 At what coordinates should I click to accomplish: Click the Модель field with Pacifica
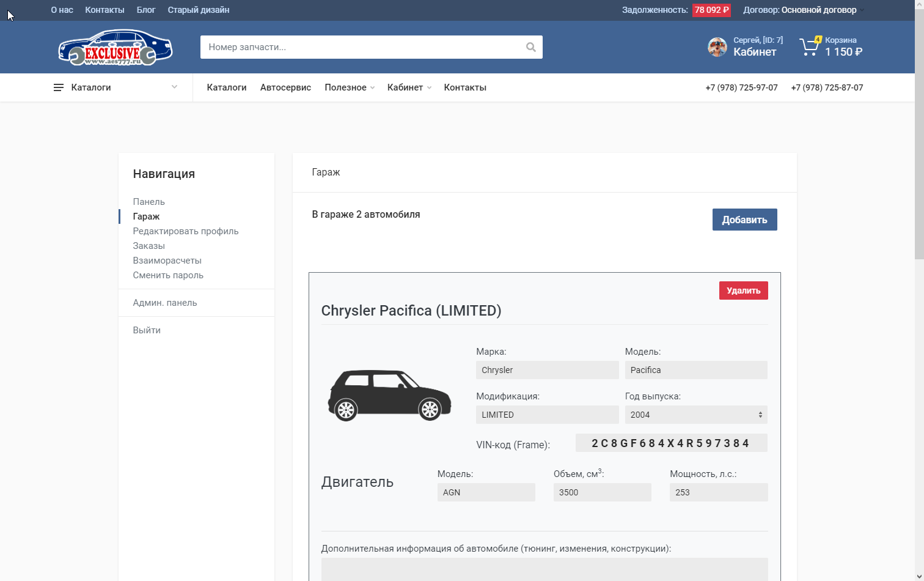pos(696,370)
